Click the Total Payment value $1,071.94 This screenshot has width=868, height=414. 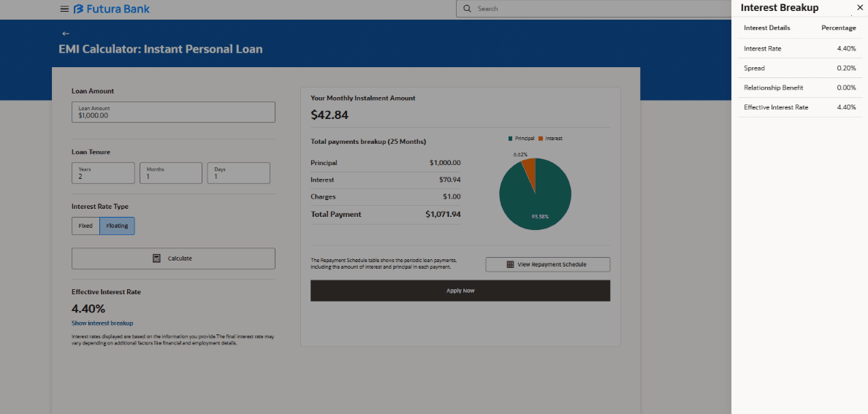[443, 214]
